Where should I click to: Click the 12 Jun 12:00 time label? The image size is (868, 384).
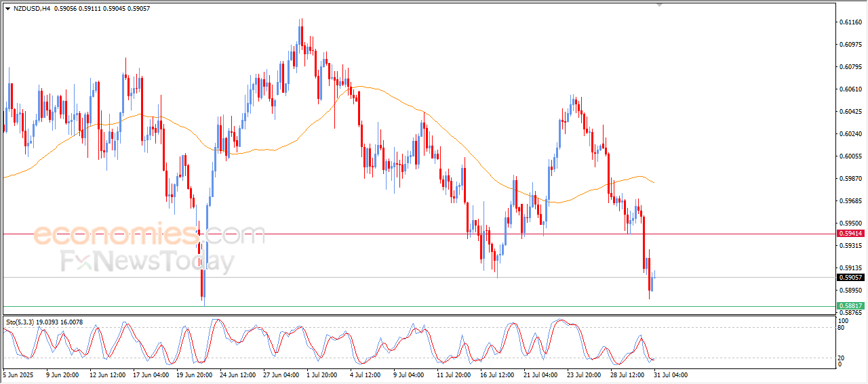click(108, 375)
